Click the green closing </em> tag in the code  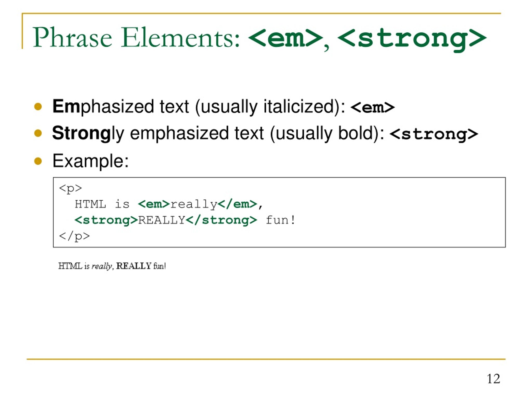(x=238, y=204)
